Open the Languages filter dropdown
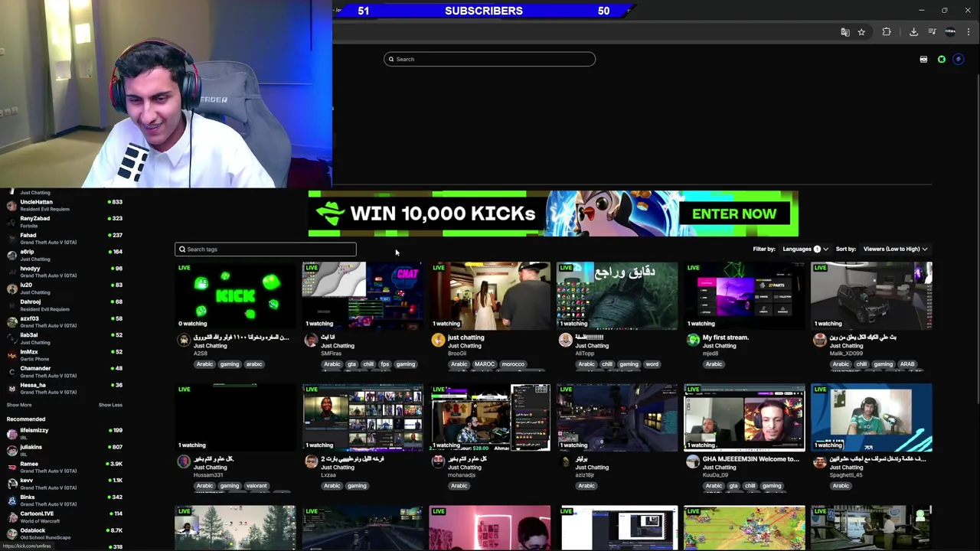The height and width of the screenshot is (551, 980). [805, 249]
